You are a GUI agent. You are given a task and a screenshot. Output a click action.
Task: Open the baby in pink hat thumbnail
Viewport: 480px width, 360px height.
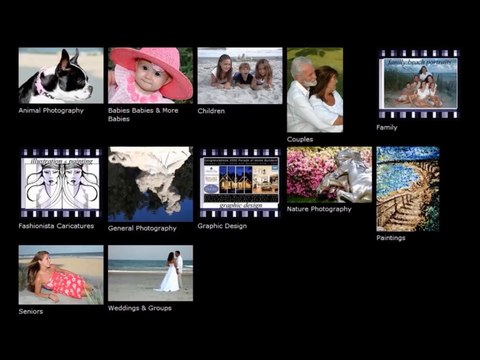coord(150,75)
